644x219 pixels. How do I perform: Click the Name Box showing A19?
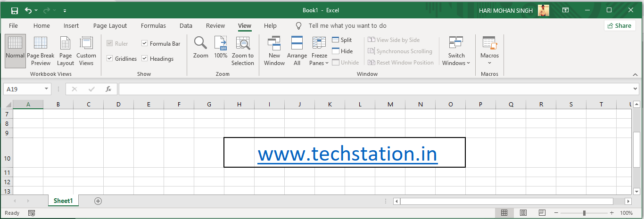[24, 89]
